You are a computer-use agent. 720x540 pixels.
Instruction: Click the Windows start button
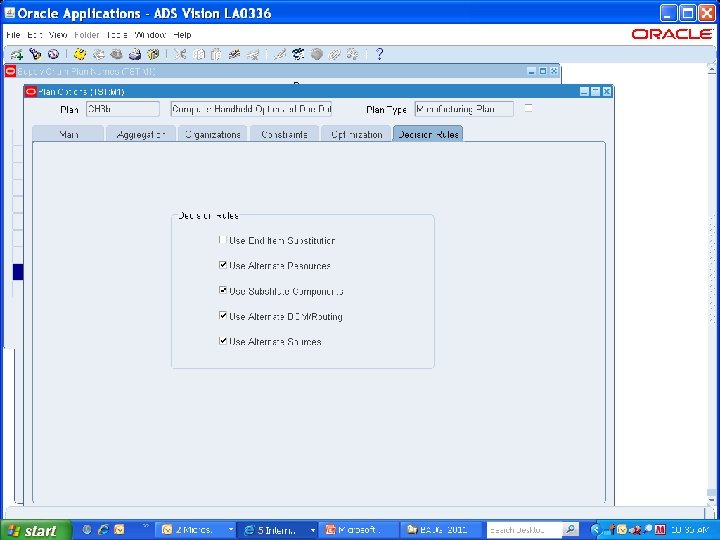pyautogui.click(x=35, y=530)
